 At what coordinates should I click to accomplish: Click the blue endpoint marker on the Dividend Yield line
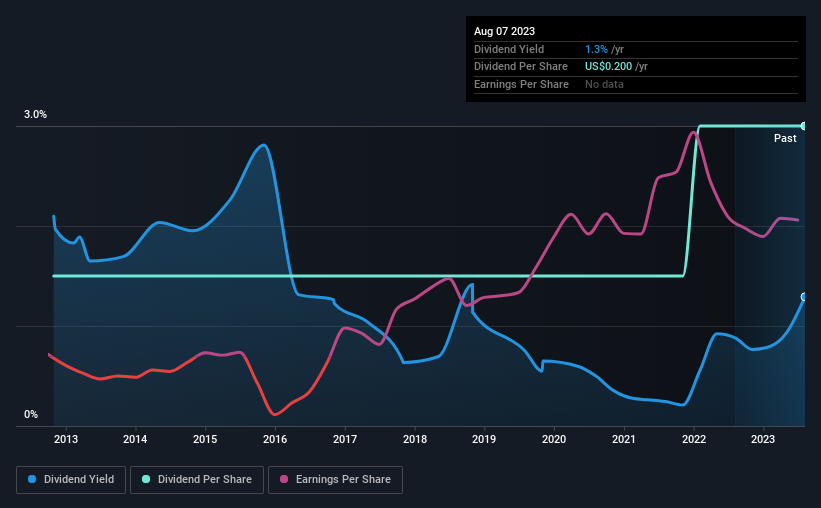804,297
